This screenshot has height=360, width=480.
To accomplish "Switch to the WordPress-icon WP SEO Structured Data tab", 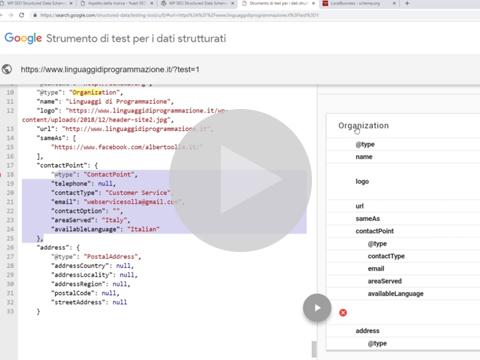I will click(197, 3).
